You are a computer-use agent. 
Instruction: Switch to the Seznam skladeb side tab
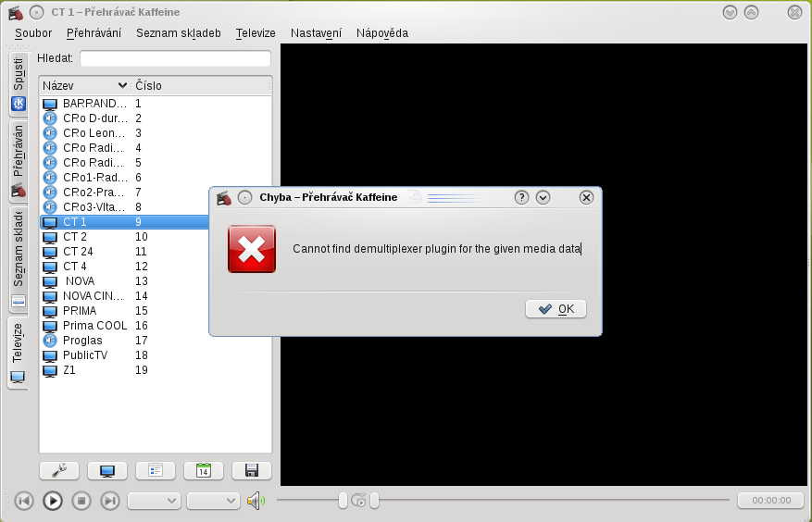click(19, 259)
